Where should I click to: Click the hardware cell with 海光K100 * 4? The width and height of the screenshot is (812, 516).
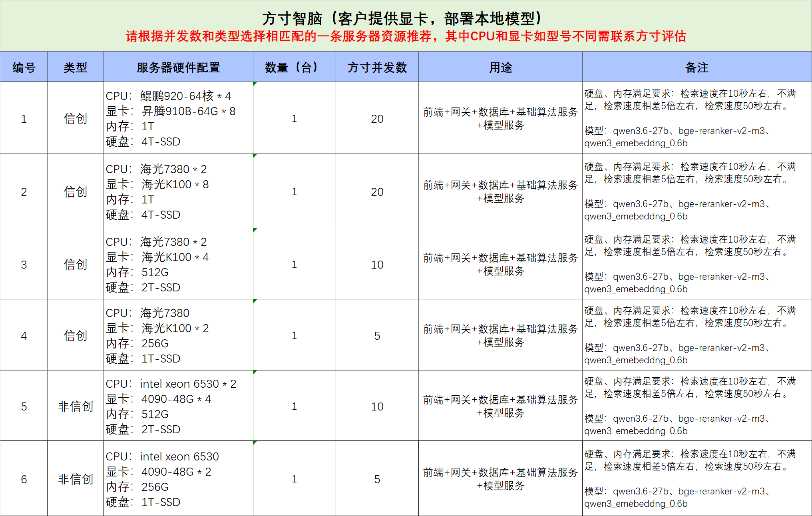coord(178,264)
